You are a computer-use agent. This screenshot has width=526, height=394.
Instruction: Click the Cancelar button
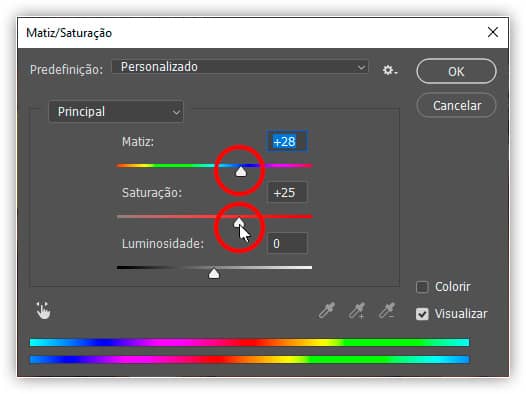pos(456,106)
